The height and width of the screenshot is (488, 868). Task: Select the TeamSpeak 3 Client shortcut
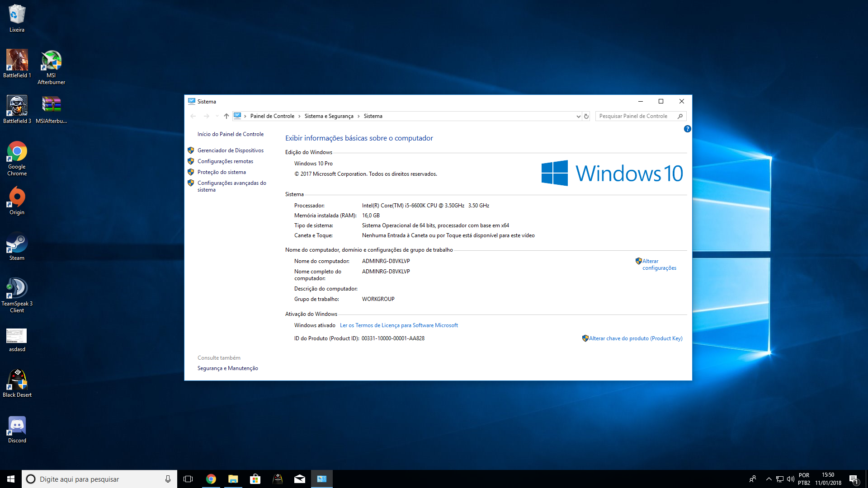pyautogui.click(x=17, y=295)
